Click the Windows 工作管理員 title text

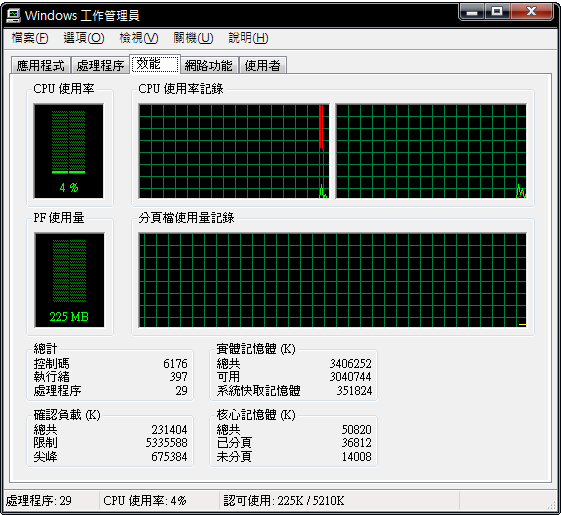pos(82,15)
